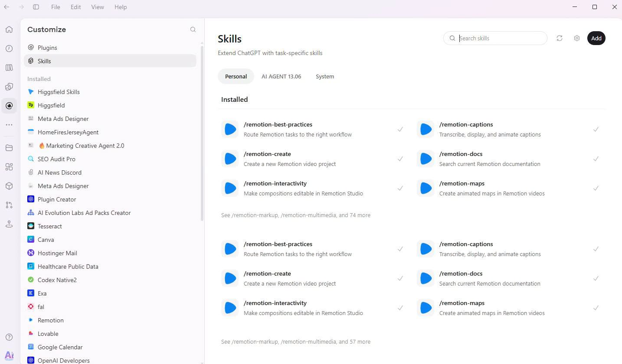Screen dimensions: 622x364
Task: Switch to the System tab
Action: (325, 76)
